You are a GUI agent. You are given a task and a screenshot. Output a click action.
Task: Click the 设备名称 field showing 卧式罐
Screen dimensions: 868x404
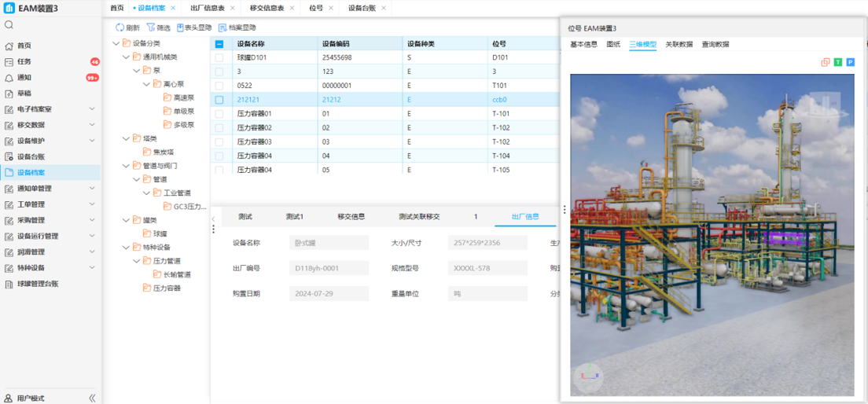pyautogui.click(x=329, y=242)
